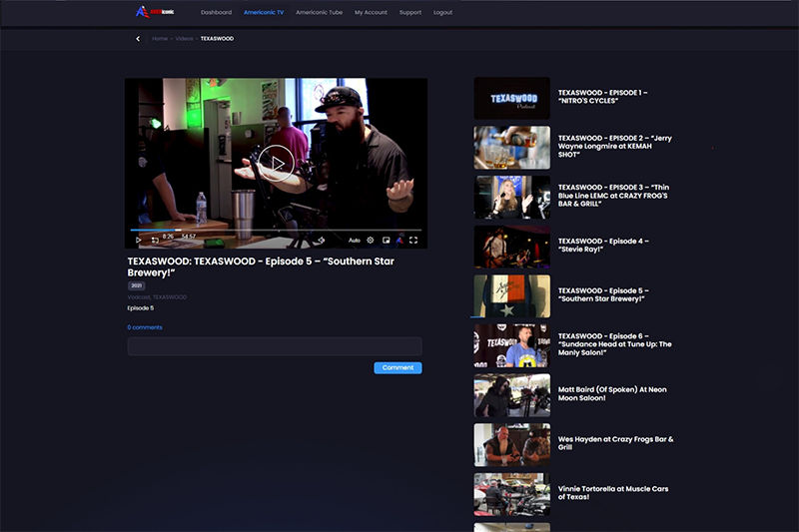The width and height of the screenshot is (799, 532).
Task: Open video settings gear icon
Action: [371, 241]
